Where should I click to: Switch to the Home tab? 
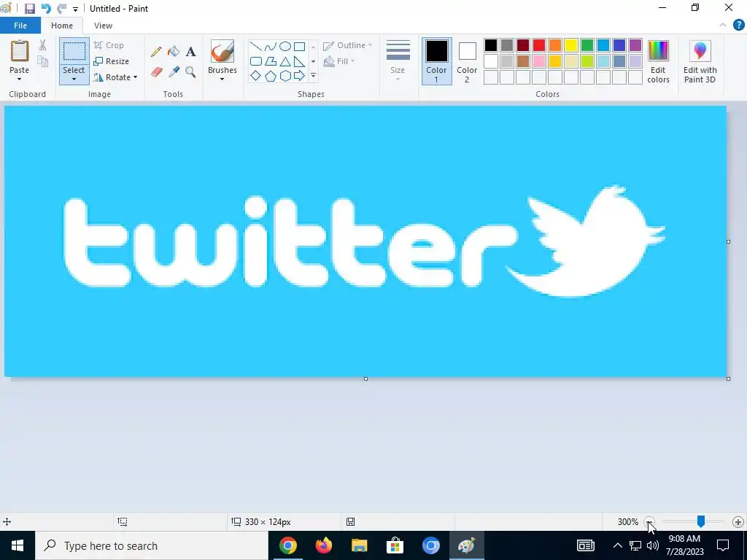pyautogui.click(x=62, y=26)
